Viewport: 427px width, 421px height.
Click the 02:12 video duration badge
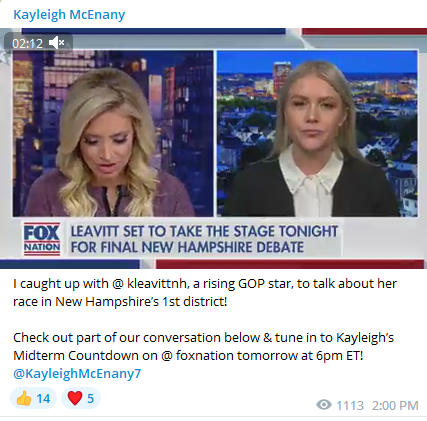coord(27,43)
